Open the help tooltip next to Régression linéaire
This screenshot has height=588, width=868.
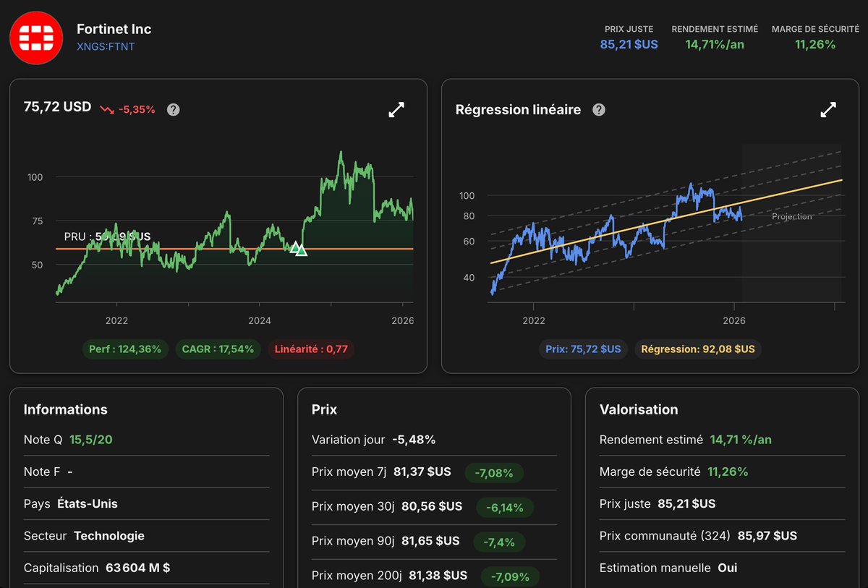598,110
